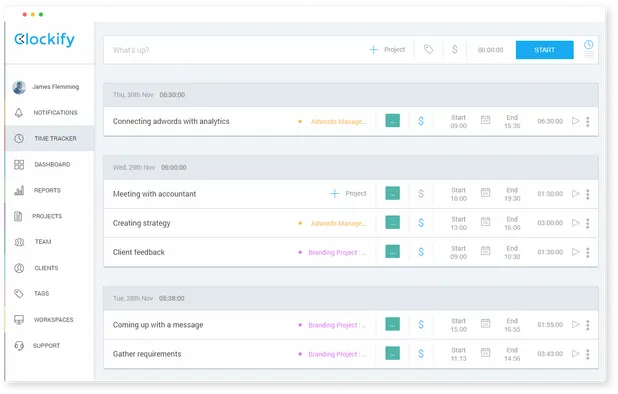Open tags button for Gather requirements entry
Image resolution: width=618 pixels, height=394 pixels.
393,353
